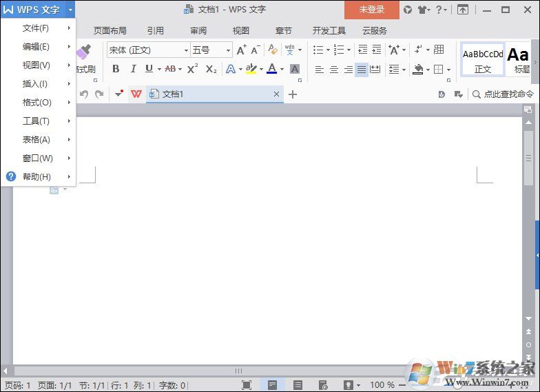Screen dimensions: 540x392
Task: Click the clear formatting eraser icon
Action: (273, 50)
